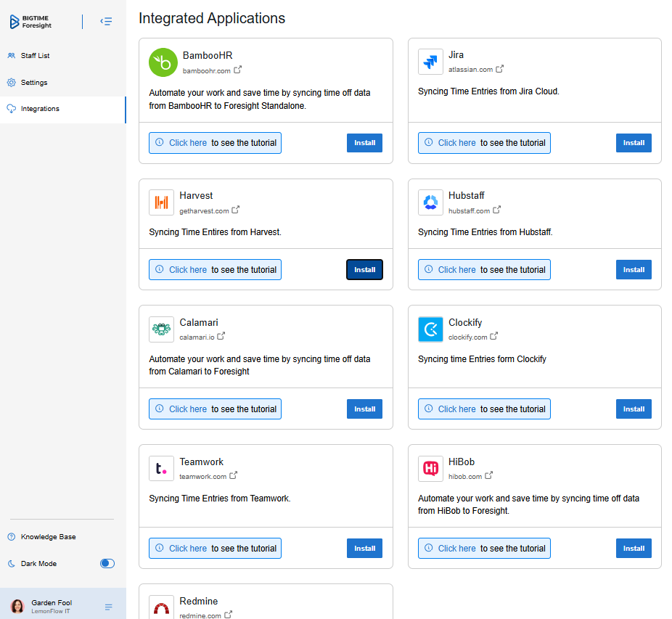Open the atlassian.com external link icon
The width and height of the screenshot is (672, 619).
(x=500, y=69)
